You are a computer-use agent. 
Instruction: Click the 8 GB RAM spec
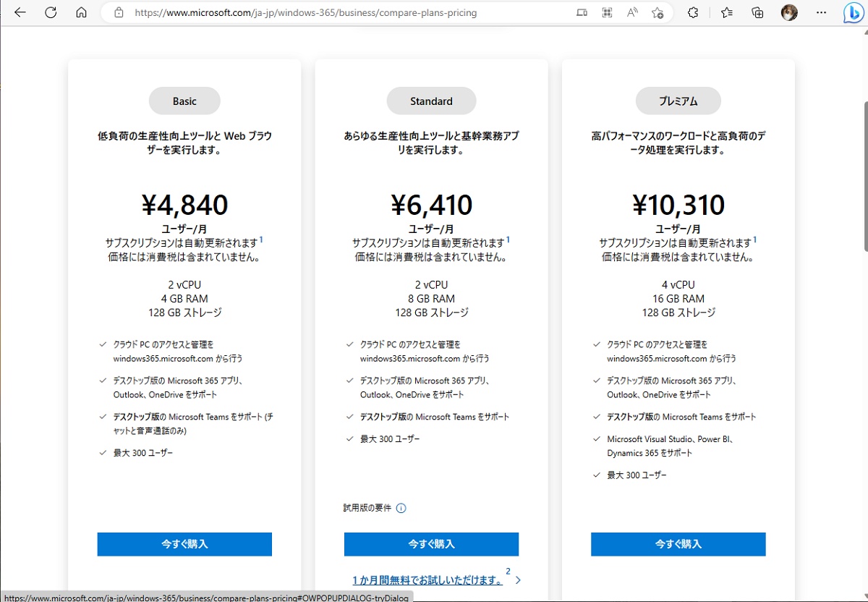tap(431, 299)
